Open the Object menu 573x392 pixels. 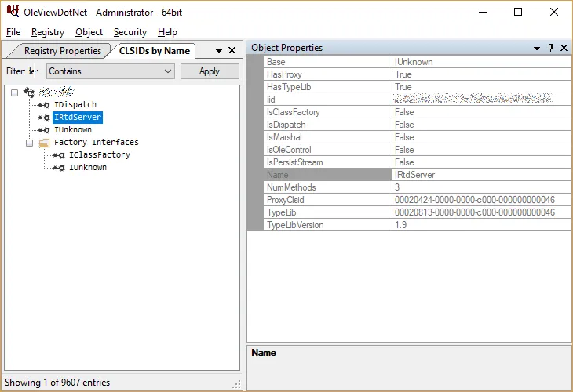coord(89,32)
